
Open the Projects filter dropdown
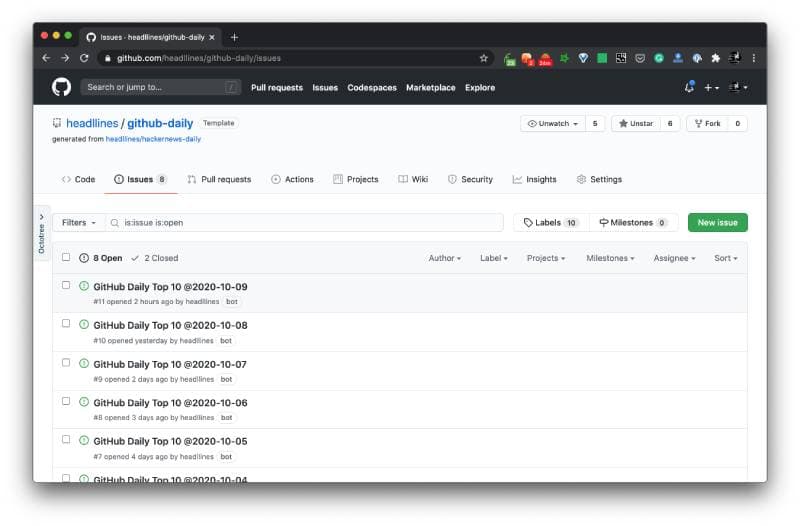tap(545, 258)
